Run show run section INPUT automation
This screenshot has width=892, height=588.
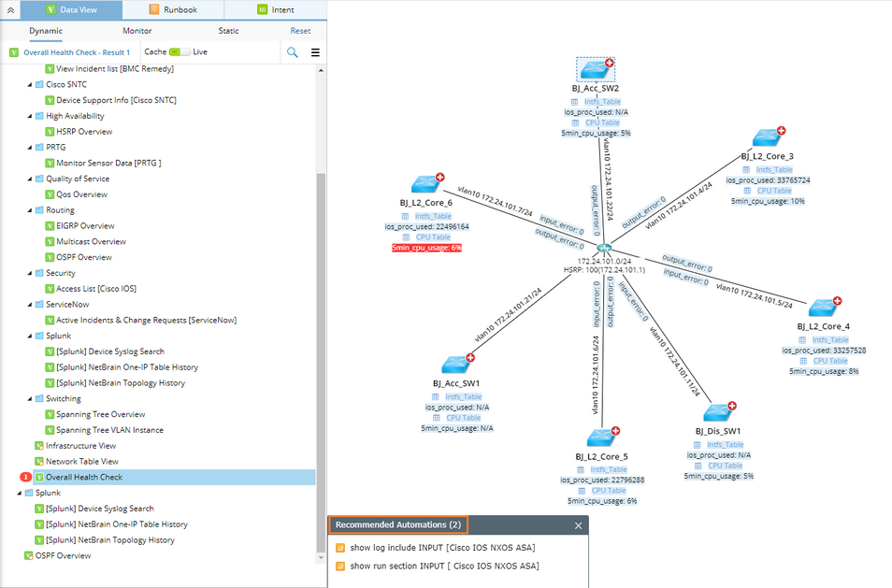pyautogui.click(x=444, y=566)
